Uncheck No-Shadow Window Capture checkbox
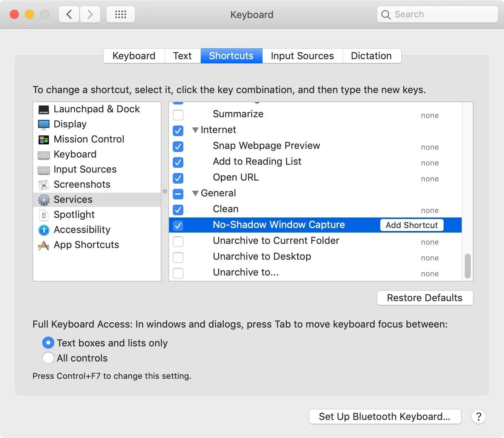The width and height of the screenshot is (504, 438). [178, 225]
